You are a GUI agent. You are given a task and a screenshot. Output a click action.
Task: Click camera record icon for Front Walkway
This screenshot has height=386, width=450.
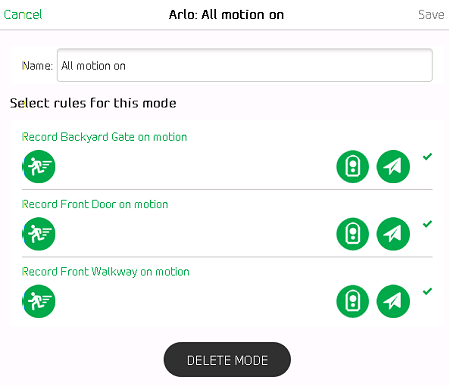[353, 301]
